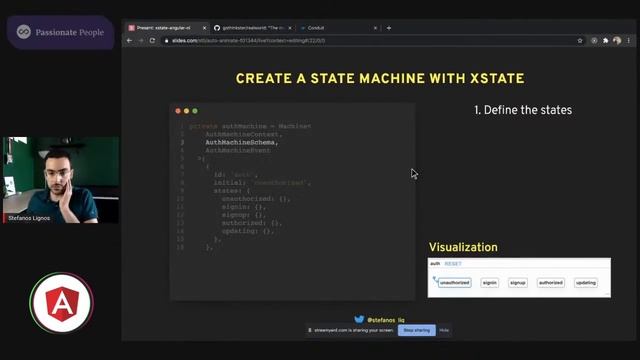Click the browser forward arrow
Screen dimensions: 640x360
click(141, 40)
